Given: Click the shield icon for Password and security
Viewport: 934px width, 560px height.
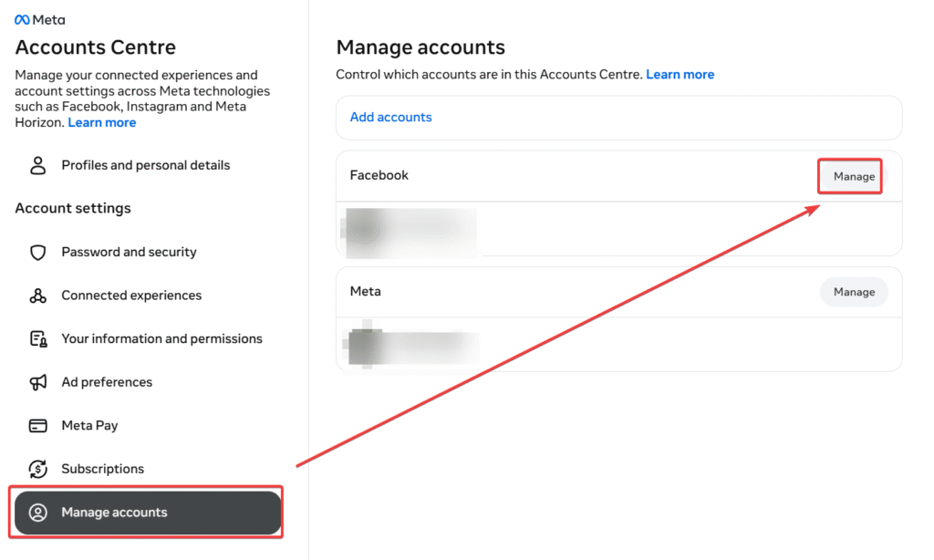Looking at the screenshot, I should (x=38, y=252).
